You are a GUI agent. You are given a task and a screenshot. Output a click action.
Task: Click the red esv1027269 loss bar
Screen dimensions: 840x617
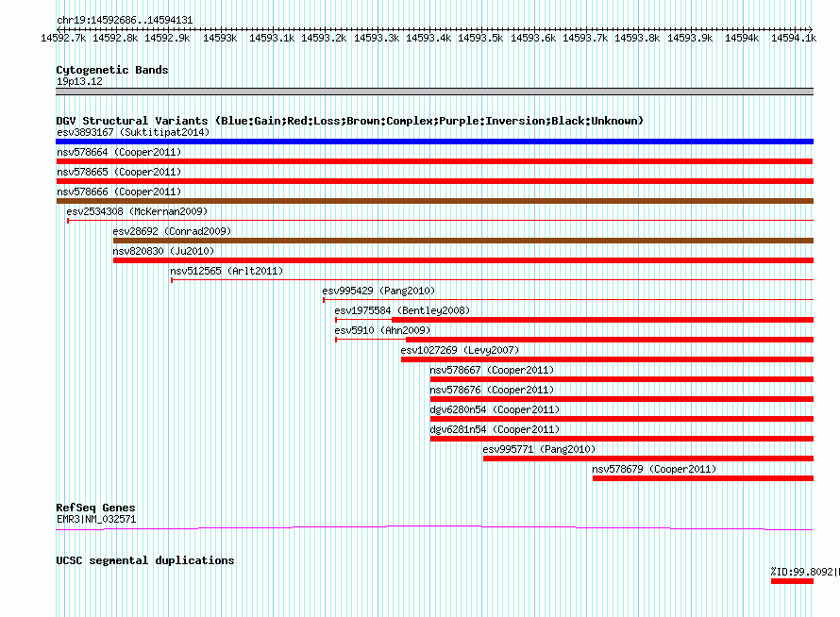607,359
